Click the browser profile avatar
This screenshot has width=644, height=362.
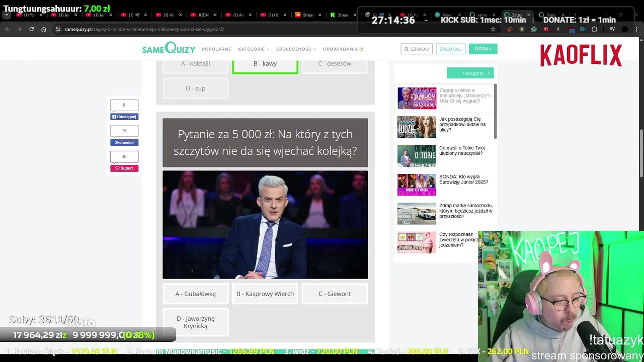[x=625, y=29]
